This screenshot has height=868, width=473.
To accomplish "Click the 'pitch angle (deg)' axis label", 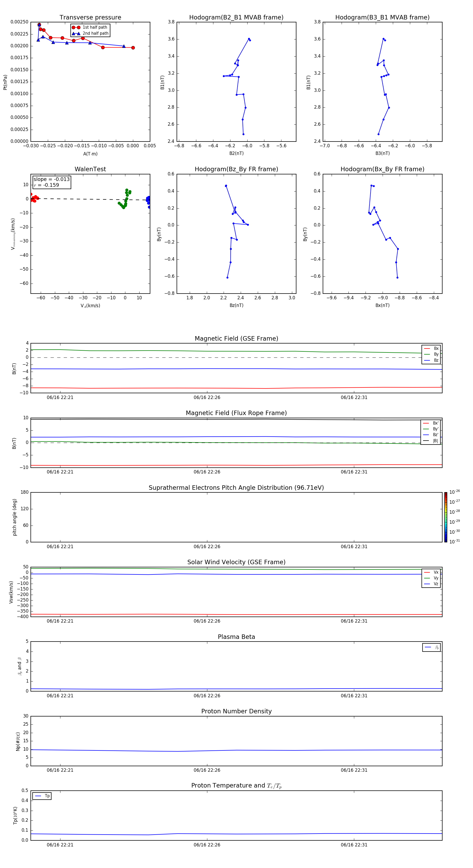I will coord(14,517).
